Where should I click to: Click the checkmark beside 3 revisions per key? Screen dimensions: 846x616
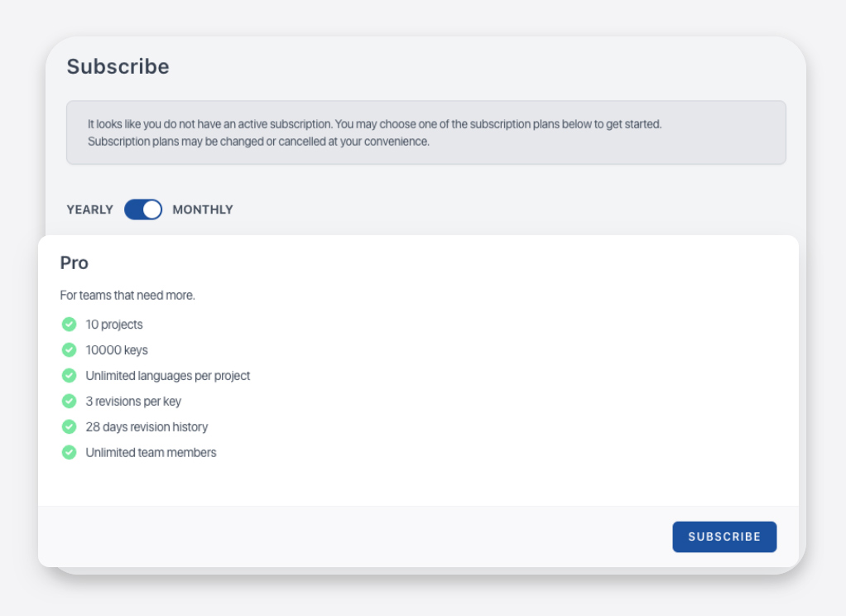coord(70,402)
